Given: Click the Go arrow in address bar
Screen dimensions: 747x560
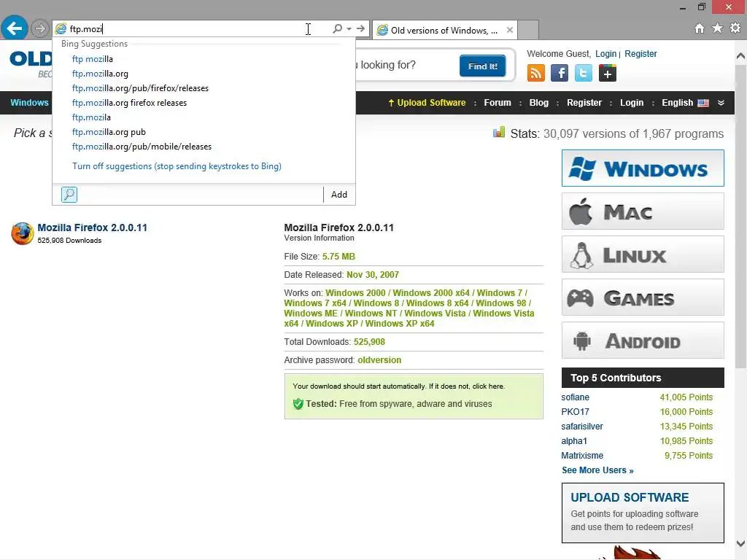Looking at the screenshot, I should (360, 28).
